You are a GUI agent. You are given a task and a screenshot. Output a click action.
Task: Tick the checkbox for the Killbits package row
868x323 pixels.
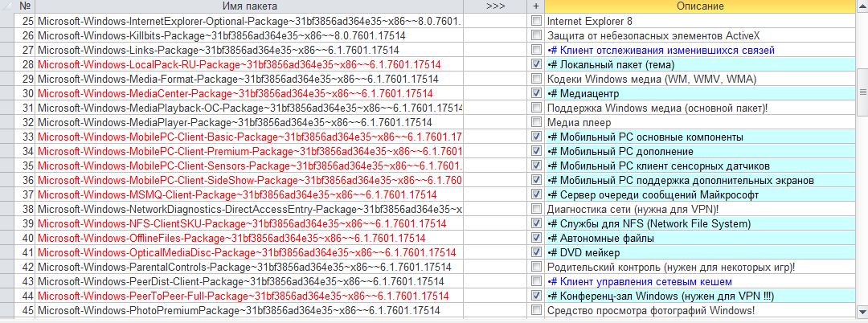coord(535,35)
